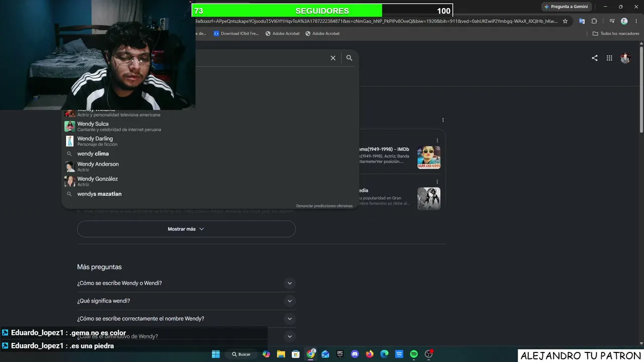
Task: Select the 'Wendy Sulca' suggestion
Action: click(210, 126)
